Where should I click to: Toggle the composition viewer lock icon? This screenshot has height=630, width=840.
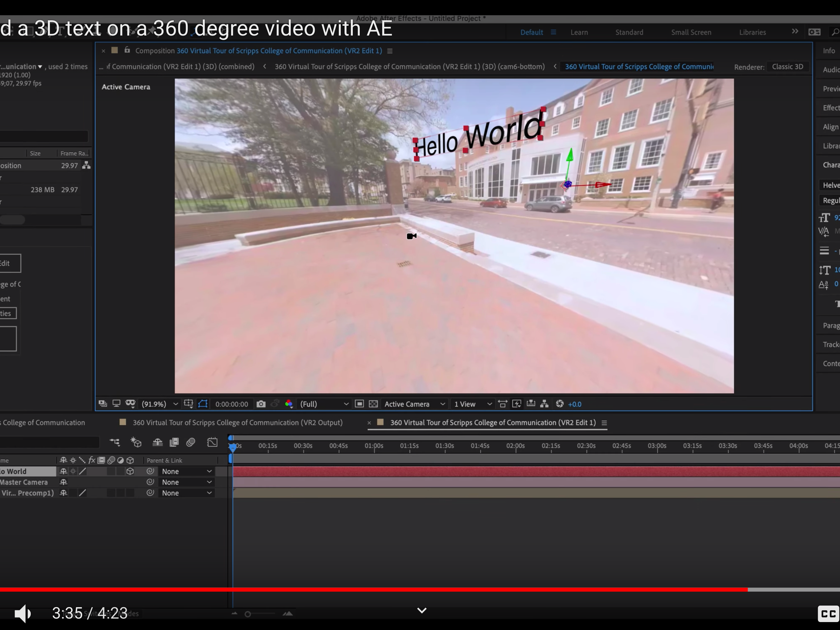tap(127, 50)
